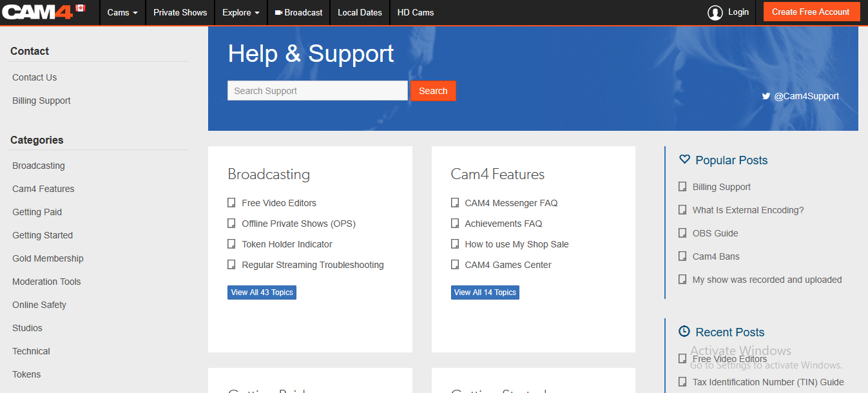Screen dimensions: 868x393
Task: Click document icon next to OBS Guide
Action: [x=682, y=233]
